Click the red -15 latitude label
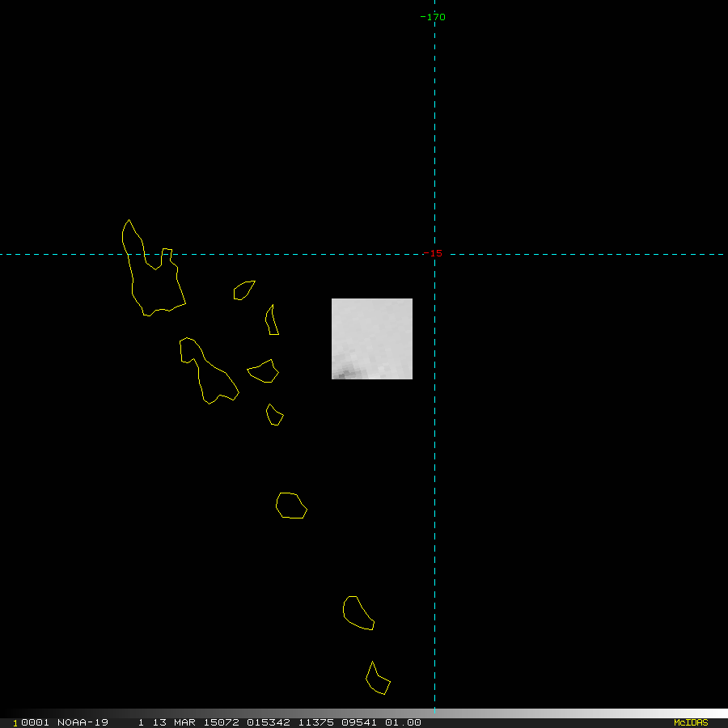 coord(434,253)
